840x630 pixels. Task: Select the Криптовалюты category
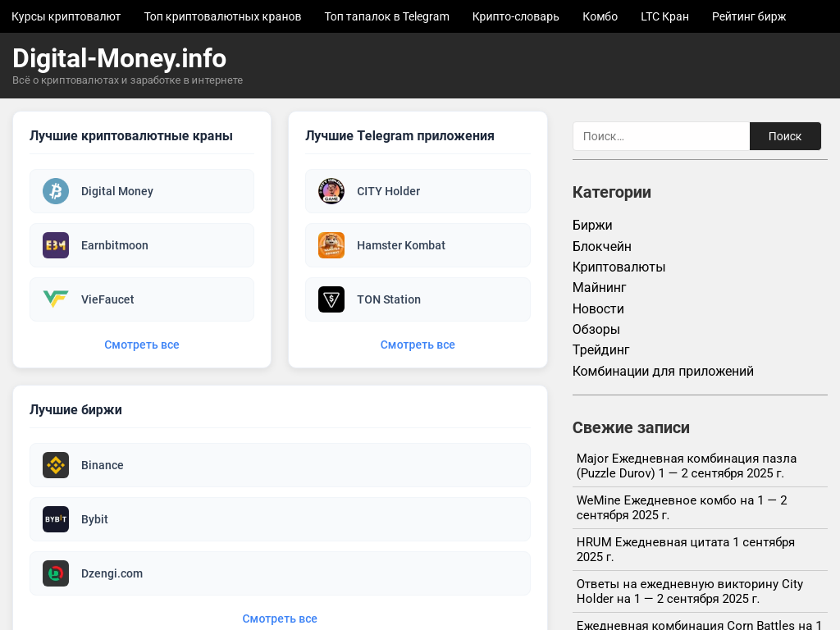619,267
